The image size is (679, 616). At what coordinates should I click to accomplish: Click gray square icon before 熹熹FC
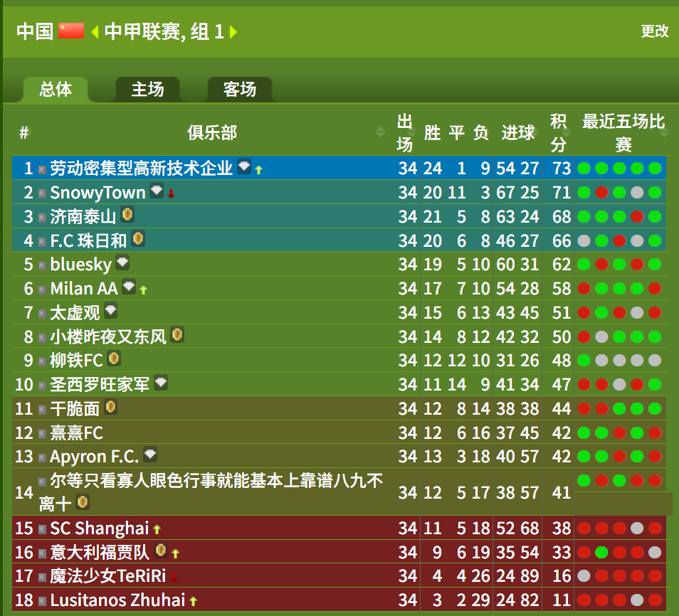42,434
